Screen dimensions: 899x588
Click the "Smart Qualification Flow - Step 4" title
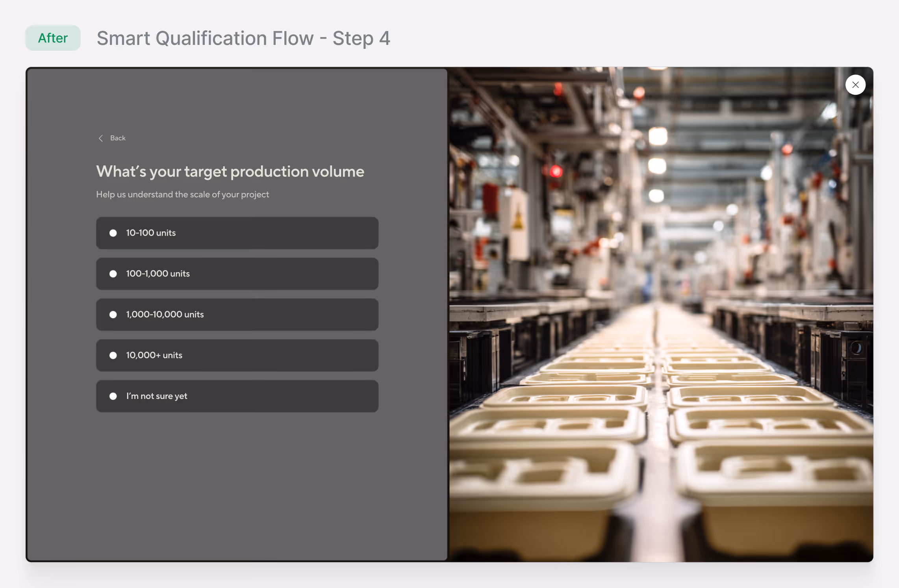pos(243,38)
